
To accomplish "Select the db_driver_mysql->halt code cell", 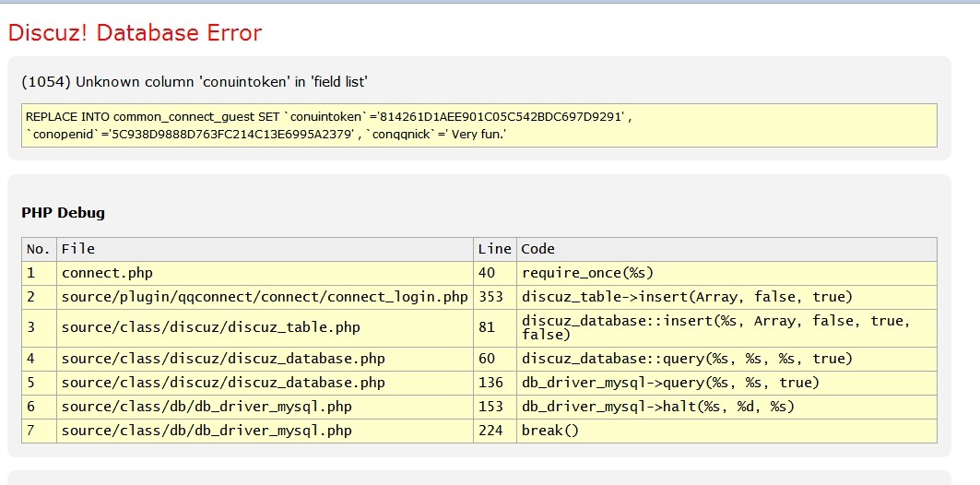I will pyautogui.click(x=658, y=407).
